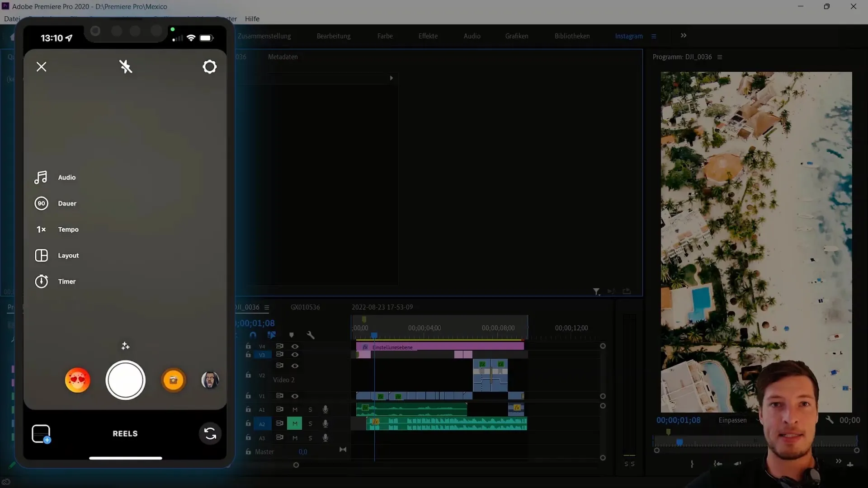Tap the white shutter record button
The width and height of the screenshot is (868, 488).
(125, 380)
